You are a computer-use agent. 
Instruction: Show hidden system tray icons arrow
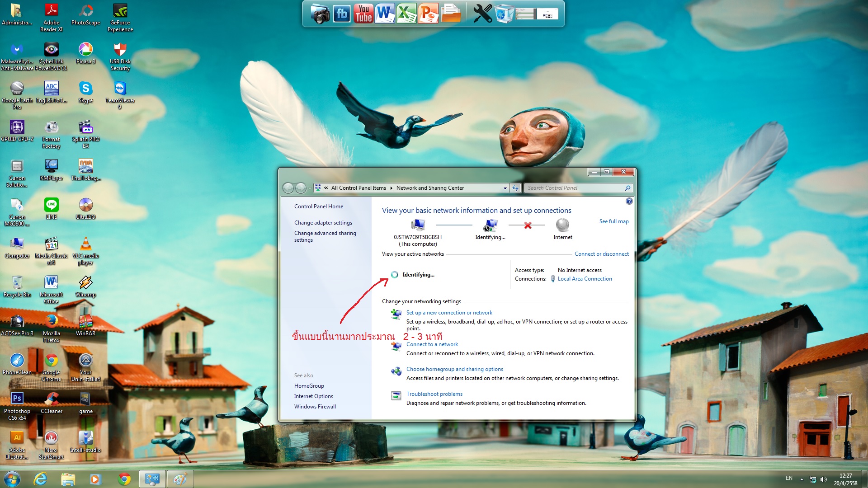coord(802,479)
